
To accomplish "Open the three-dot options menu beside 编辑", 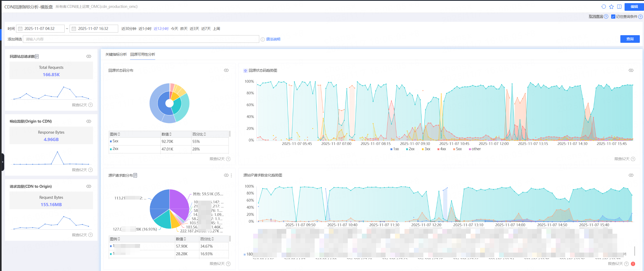I will point(619,7).
